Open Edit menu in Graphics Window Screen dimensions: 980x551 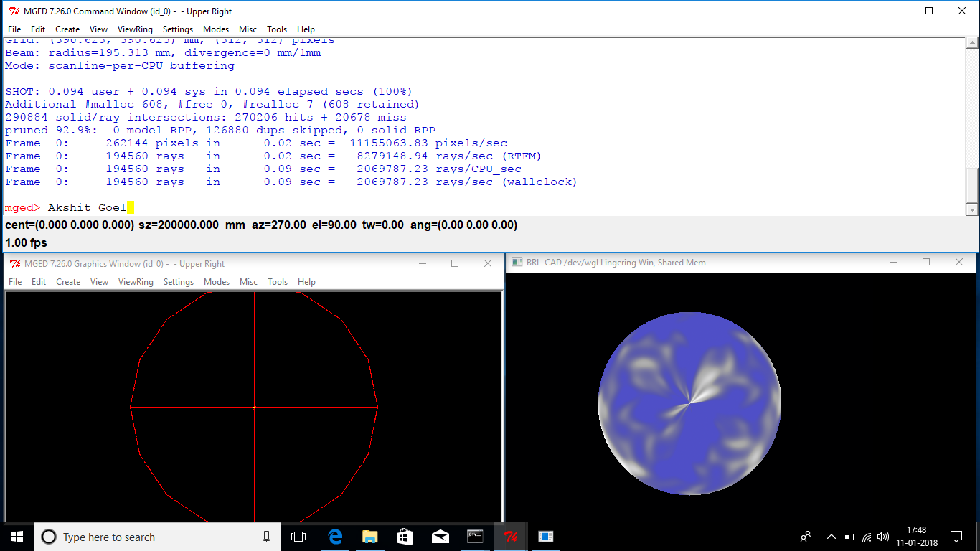pyautogui.click(x=39, y=282)
